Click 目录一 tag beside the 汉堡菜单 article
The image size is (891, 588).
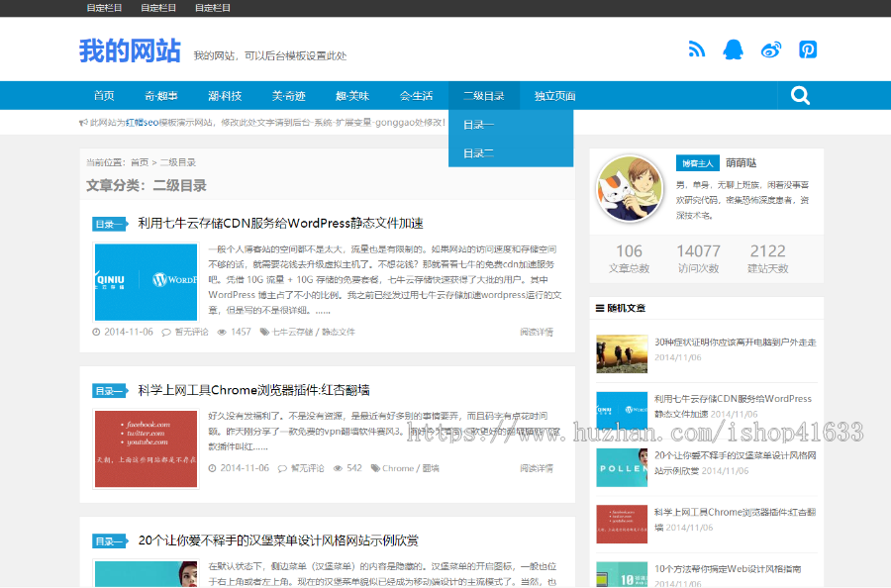point(109,541)
